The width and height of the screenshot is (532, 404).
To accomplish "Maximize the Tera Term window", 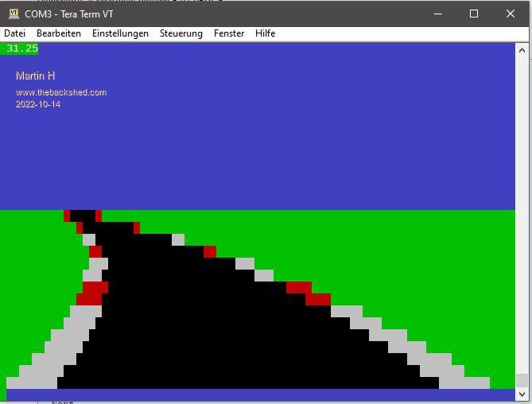I will pyautogui.click(x=474, y=14).
